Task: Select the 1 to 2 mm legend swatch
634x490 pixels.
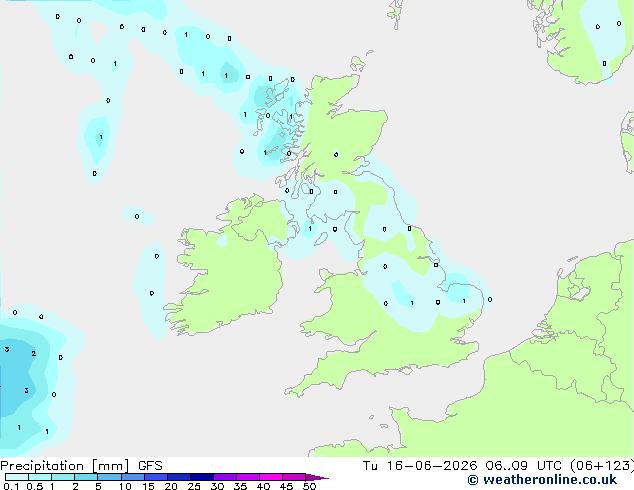Action: tap(63, 477)
